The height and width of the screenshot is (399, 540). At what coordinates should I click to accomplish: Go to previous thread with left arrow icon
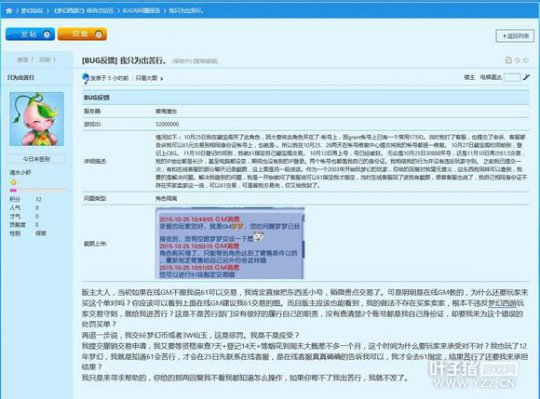pyautogui.click(x=517, y=60)
